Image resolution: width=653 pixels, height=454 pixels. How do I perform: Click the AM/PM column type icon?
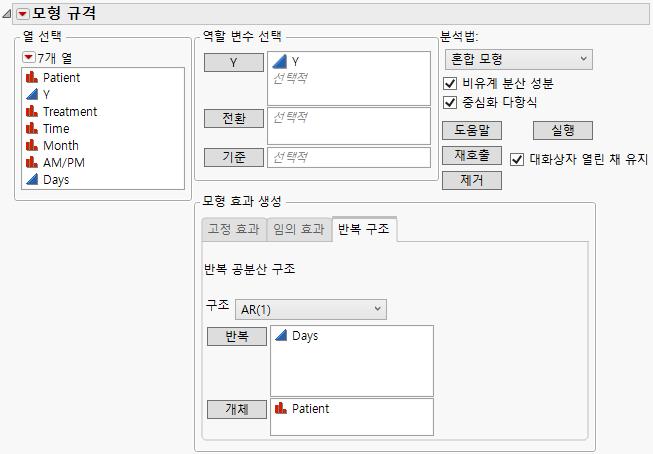pyautogui.click(x=32, y=162)
